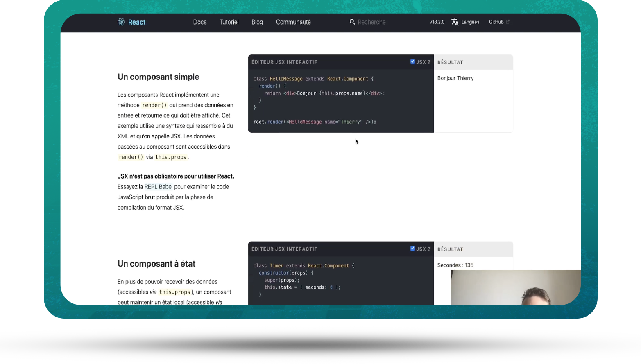Click the "RÉSULTAT" label above Bonjour Thierry

(x=450, y=63)
